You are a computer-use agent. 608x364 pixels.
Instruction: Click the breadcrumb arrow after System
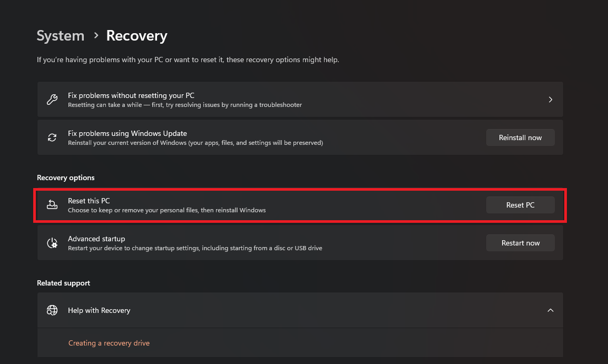[96, 35]
